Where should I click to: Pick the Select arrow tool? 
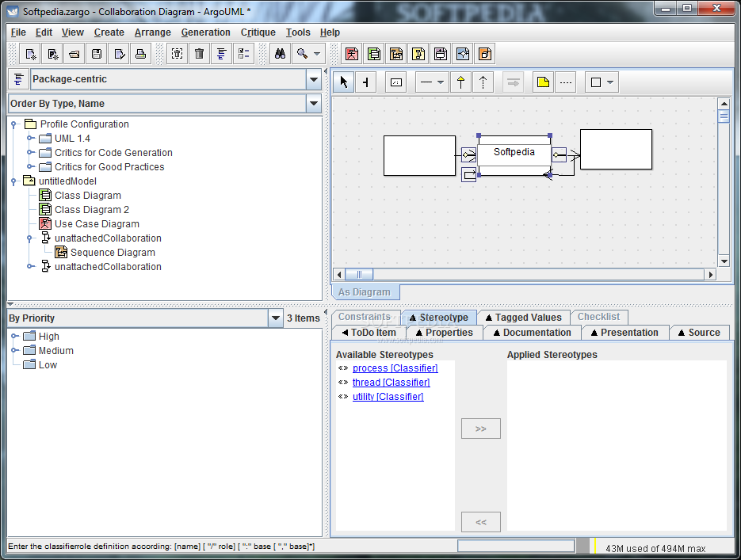(344, 82)
